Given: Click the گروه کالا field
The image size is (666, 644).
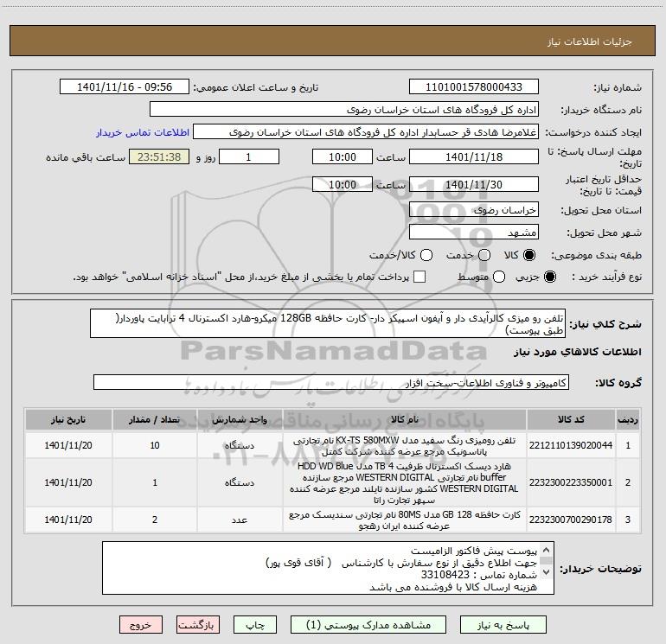Looking at the screenshot, I should pos(331,382).
